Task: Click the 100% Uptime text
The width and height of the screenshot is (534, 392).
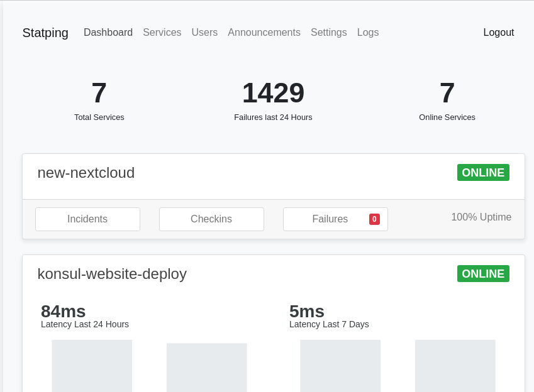Action: (481, 217)
